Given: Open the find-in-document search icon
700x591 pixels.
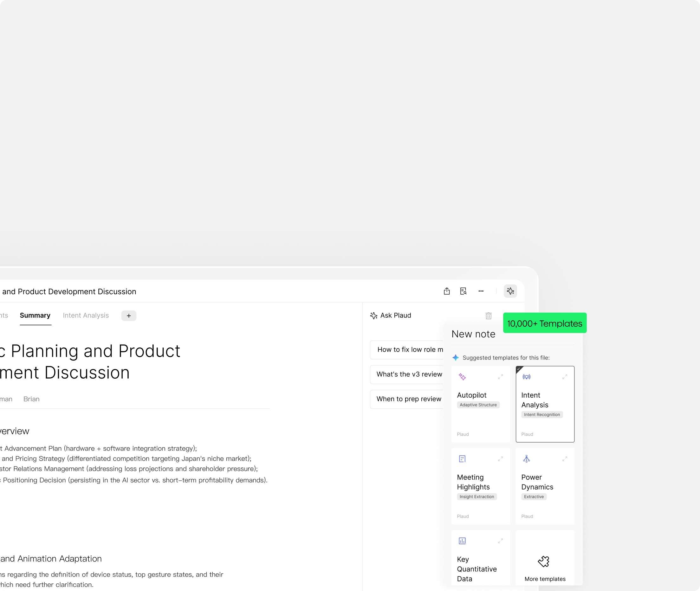Looking at the screenshot, I should tap(463, 291).
